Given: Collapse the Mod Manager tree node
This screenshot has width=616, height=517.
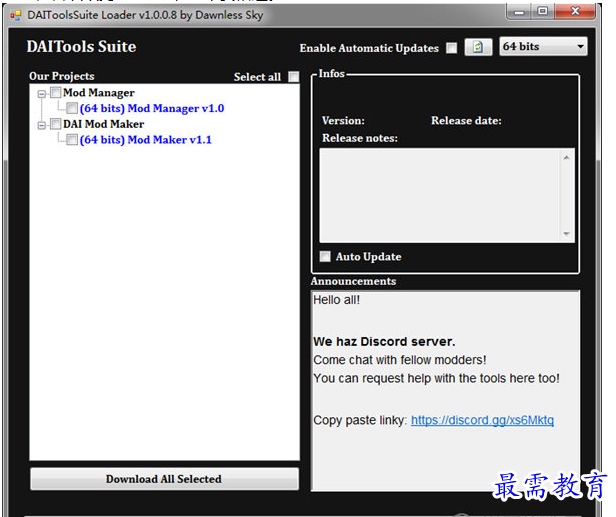Looking at the screenshot, I should tap(41, 94).
